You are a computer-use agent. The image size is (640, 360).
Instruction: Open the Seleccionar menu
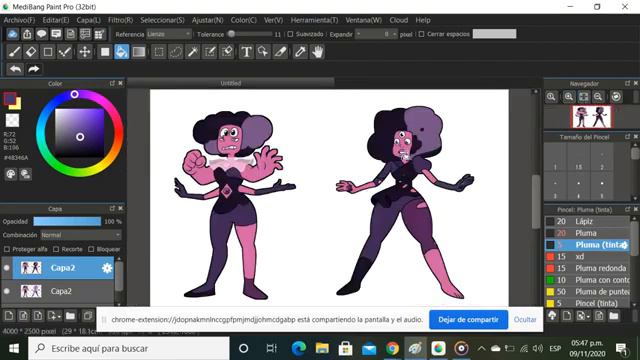[x=162, y=20]
